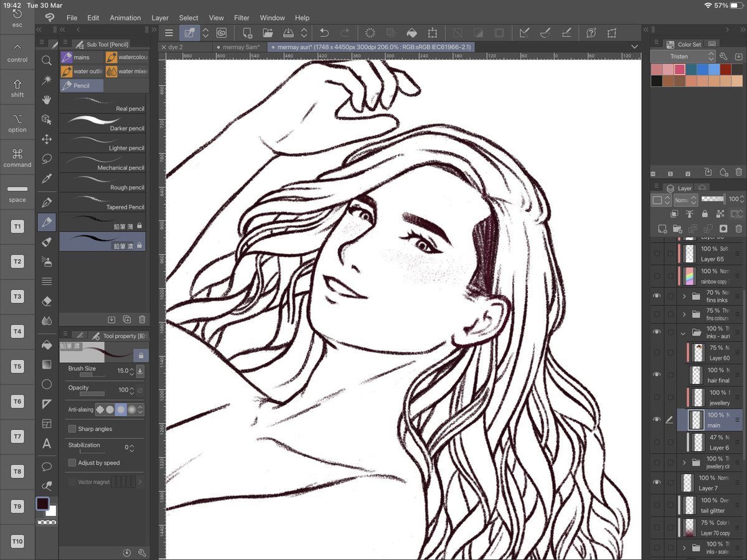Select the Auto select wand tool
Image resolution: width=747 pixels, height=560 pixels.
(47, 80)
